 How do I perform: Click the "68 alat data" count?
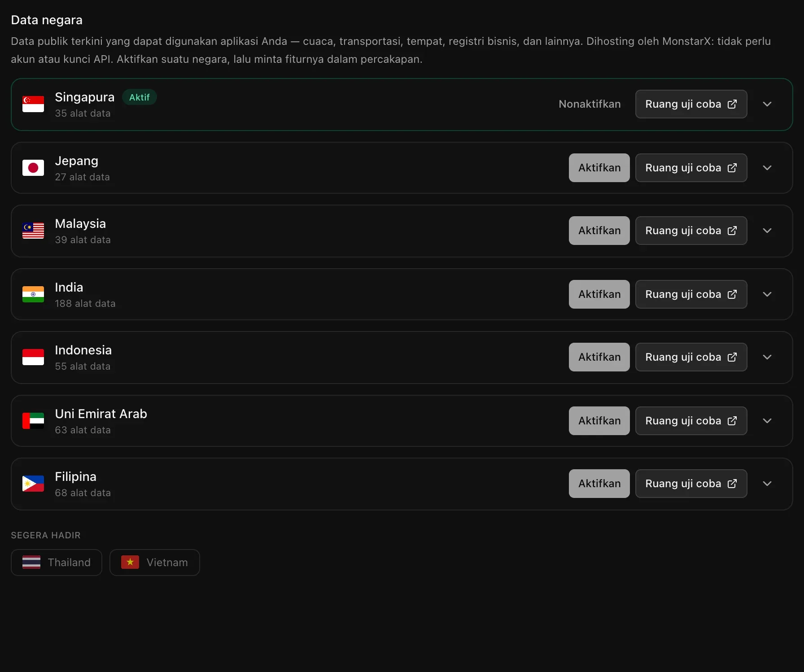83,493
